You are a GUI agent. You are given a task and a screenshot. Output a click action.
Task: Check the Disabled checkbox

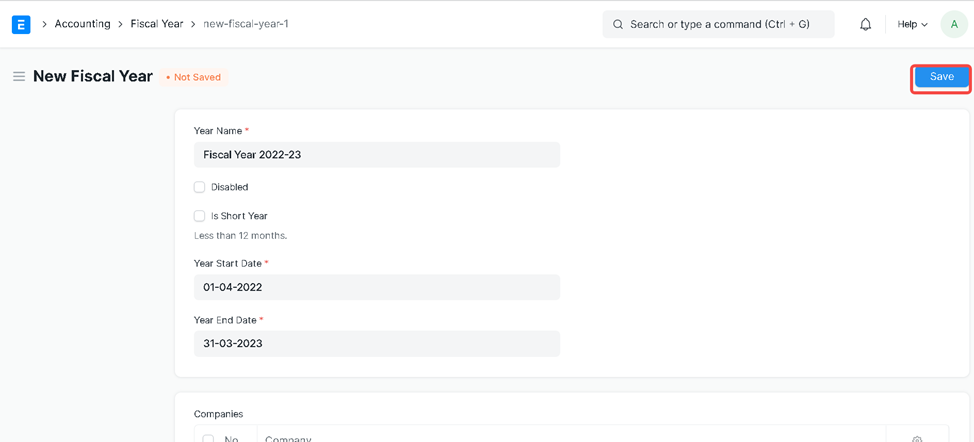[x=200, y=187]
